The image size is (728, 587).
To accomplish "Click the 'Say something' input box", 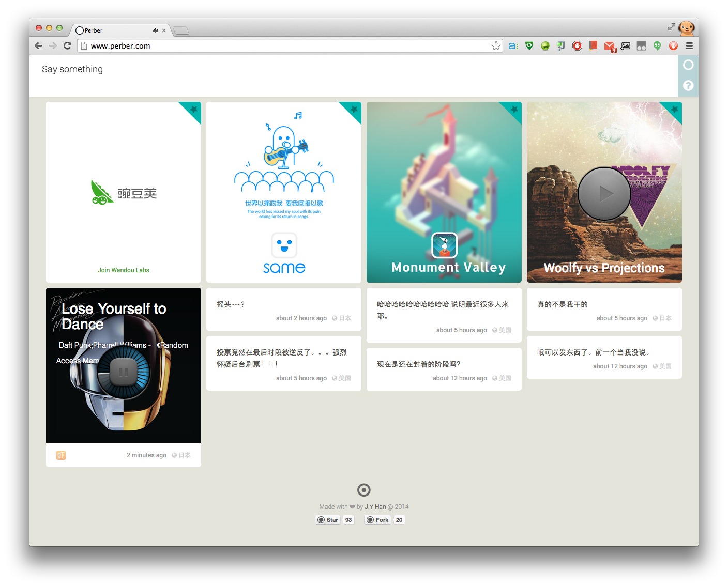I will [354, 75].
